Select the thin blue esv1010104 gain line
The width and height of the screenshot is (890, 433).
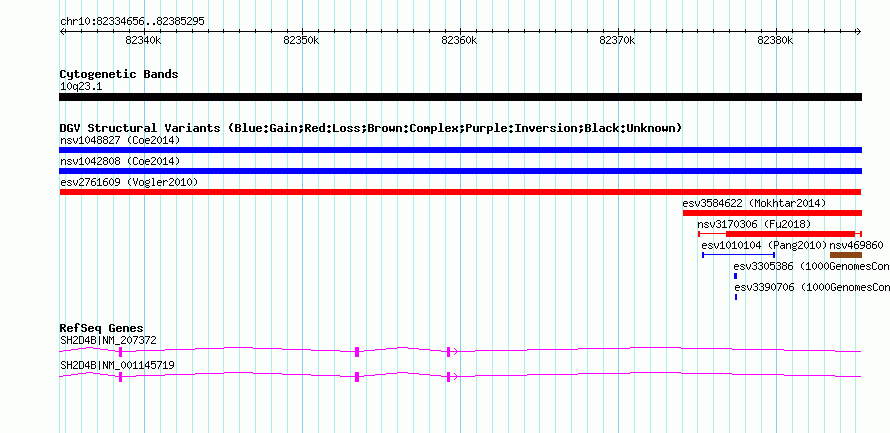(738, 255)
